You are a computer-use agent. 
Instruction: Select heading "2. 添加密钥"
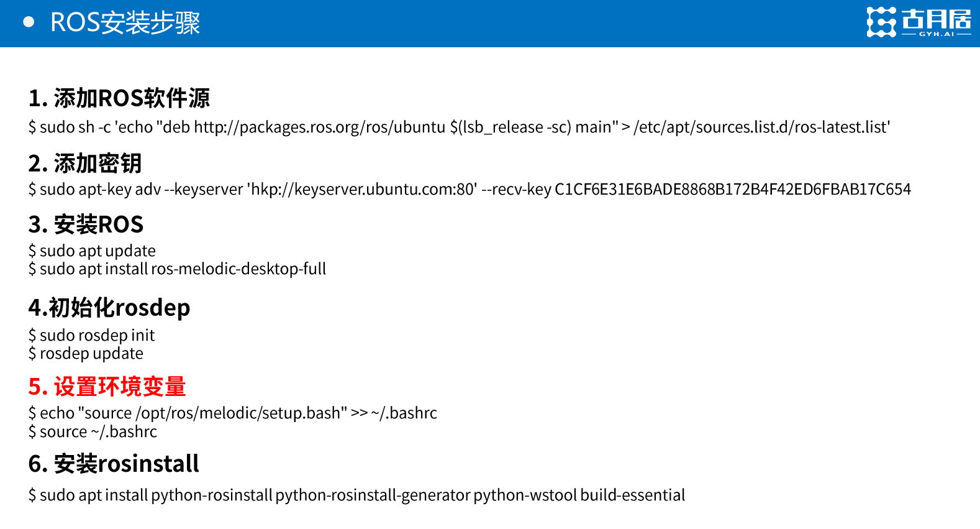coord(85,163)
